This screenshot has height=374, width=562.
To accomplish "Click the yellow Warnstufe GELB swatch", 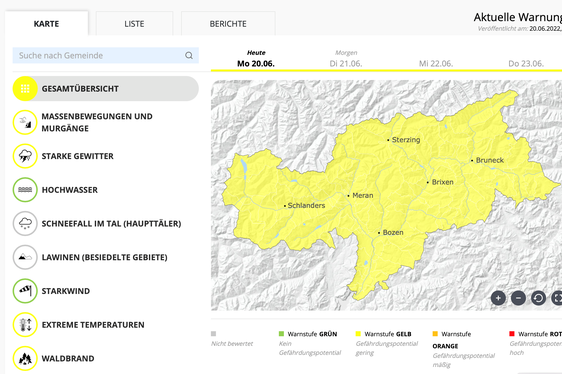I will 358,334.
